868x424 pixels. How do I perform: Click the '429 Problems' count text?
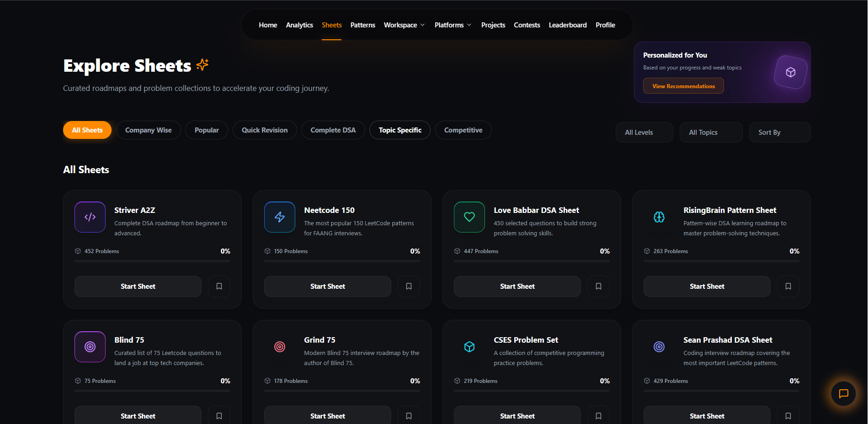pyautogui.click(x=671, y=381)
